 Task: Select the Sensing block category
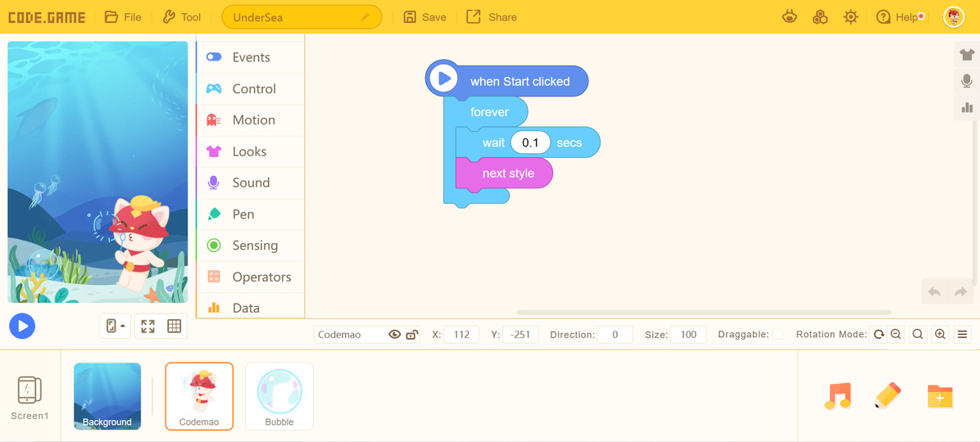click(x=250, y=246)
